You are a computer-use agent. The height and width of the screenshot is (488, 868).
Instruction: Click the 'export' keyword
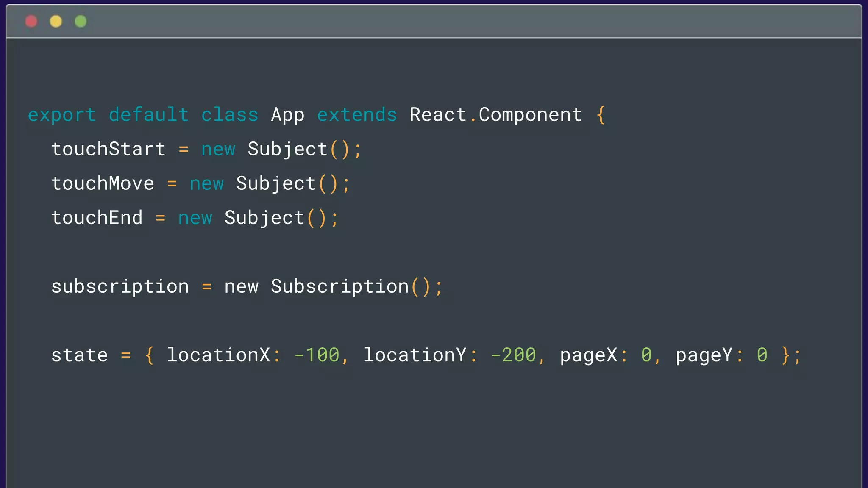62,115
